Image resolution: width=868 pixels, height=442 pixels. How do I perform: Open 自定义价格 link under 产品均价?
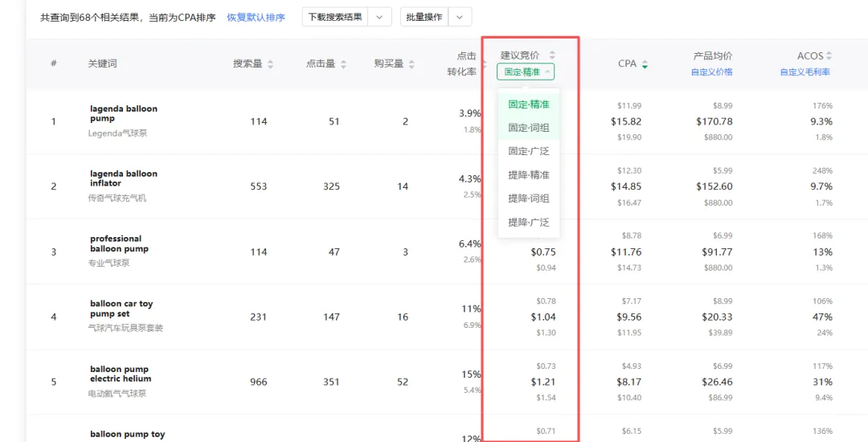click(x=712, y=72)
